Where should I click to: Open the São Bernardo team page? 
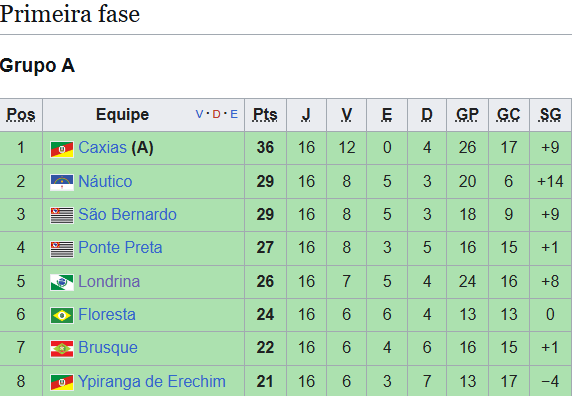tap(127, 214)
